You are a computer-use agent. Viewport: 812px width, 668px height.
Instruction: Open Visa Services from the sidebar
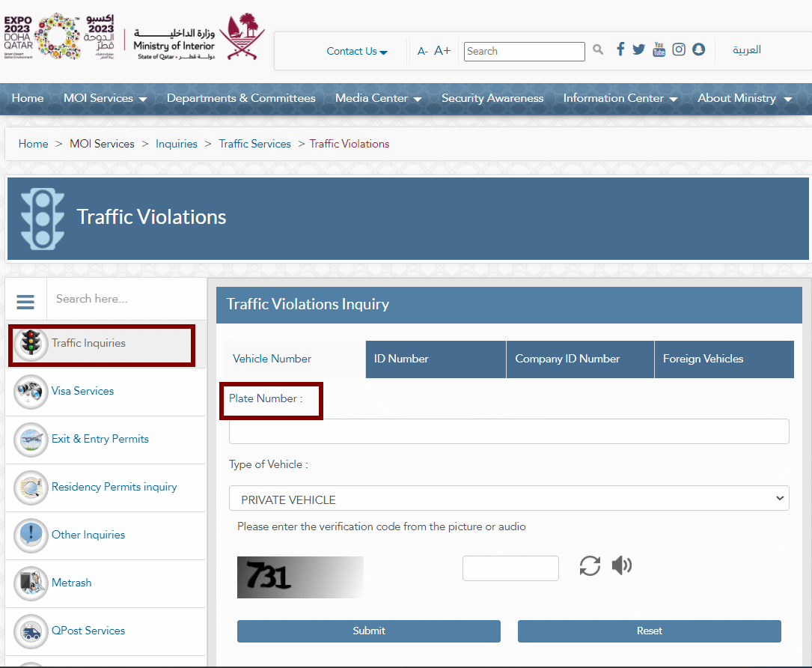[82, 391]
